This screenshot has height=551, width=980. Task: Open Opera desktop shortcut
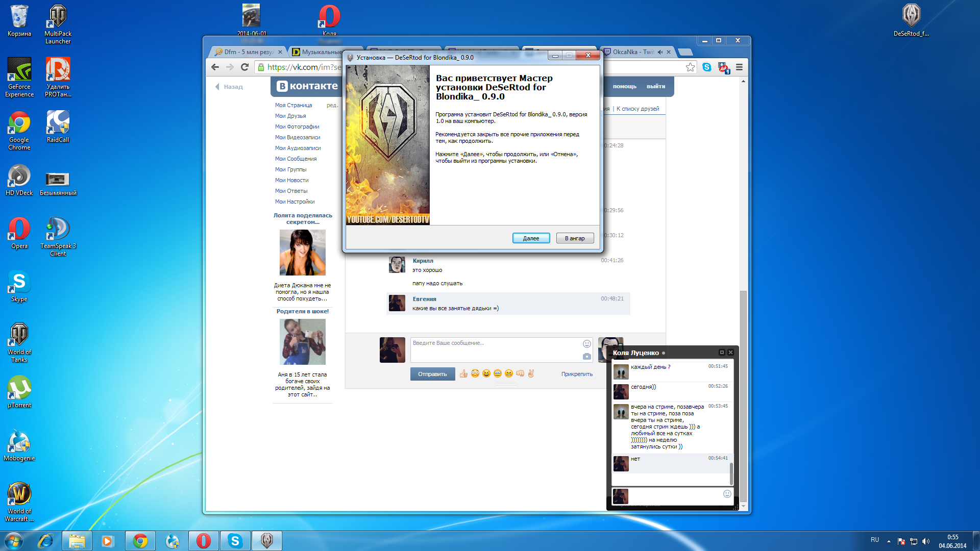point(19,233)
